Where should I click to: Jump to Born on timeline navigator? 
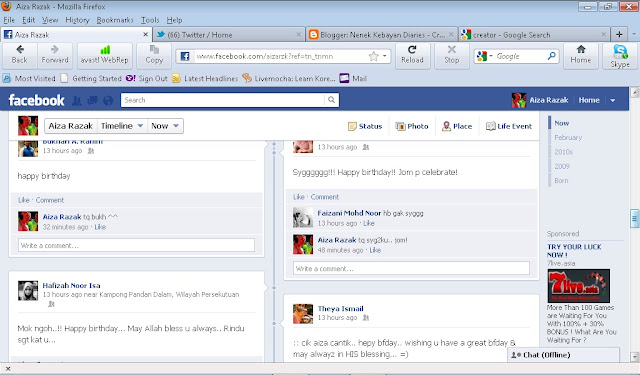[561, 180]
